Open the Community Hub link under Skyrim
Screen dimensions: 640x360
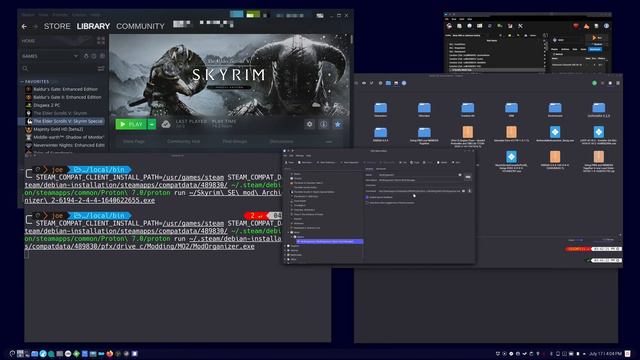coord(184,141)
